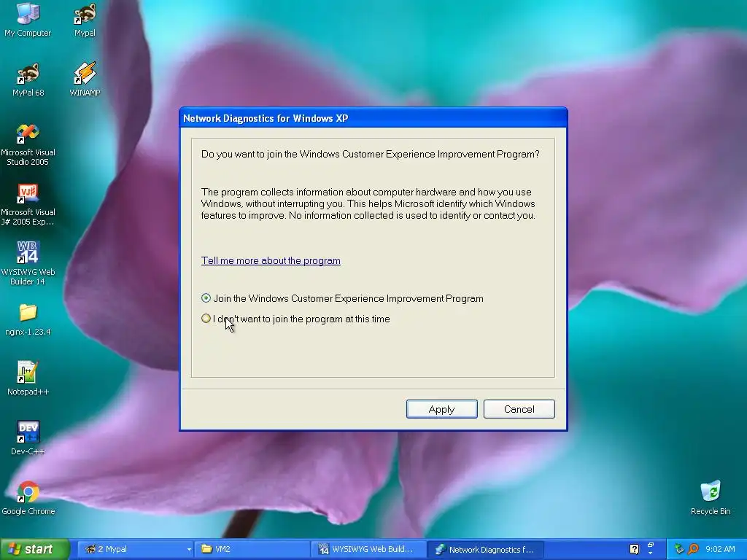Select the WINAMP desktop shortcut
747x560 pixels.
[85, 79]
